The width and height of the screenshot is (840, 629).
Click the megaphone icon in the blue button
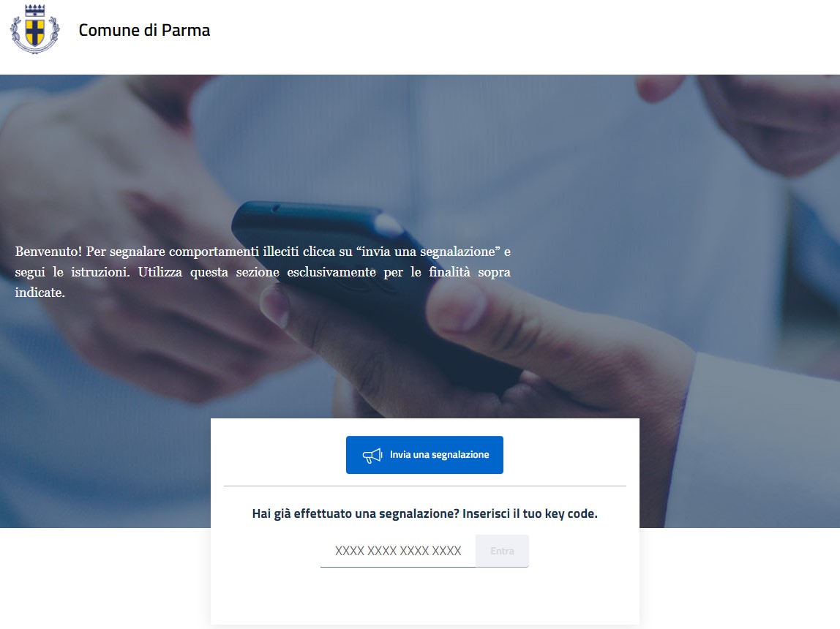[x=372, y=455]
